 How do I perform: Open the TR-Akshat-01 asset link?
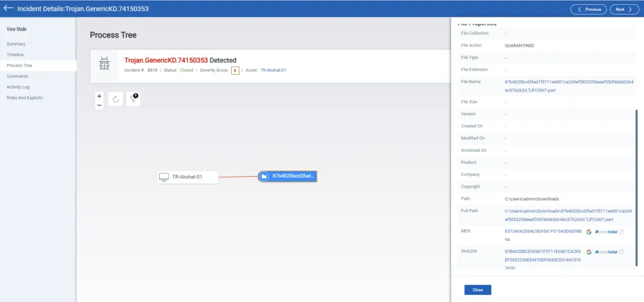click(x=273, y=70)
